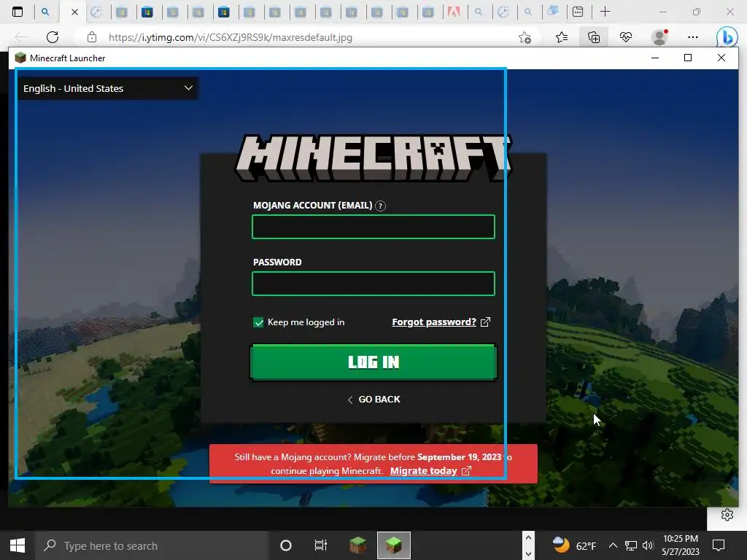The image size is (747, 560).
Task: Open Edge Settings and more menu
Action: [x=693, y=37]
